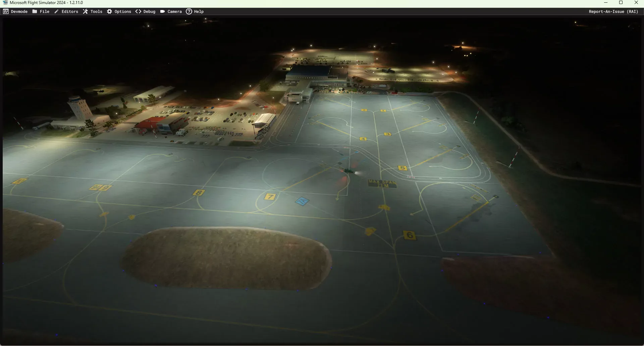
Task: Click the blue 1A apron marker
Action: (302, 201)
